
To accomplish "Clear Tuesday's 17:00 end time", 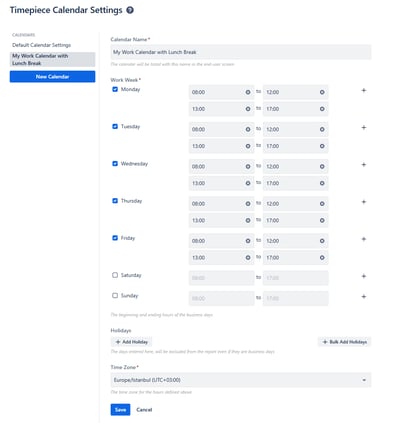I will (322, 146).
